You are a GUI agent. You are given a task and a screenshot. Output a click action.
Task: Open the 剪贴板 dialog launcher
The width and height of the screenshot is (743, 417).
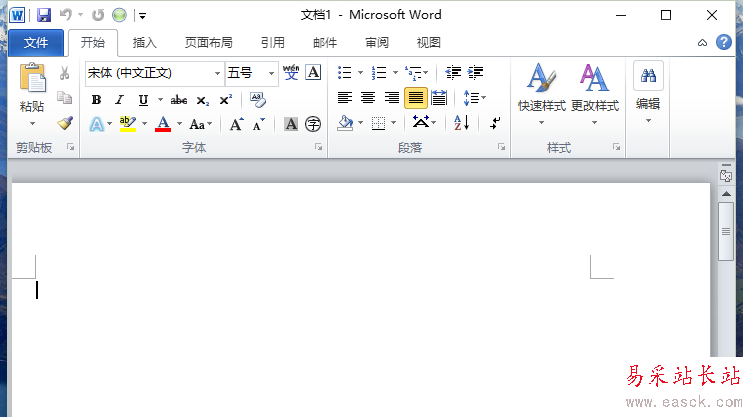pyautogui.click(x=71, y=147)
